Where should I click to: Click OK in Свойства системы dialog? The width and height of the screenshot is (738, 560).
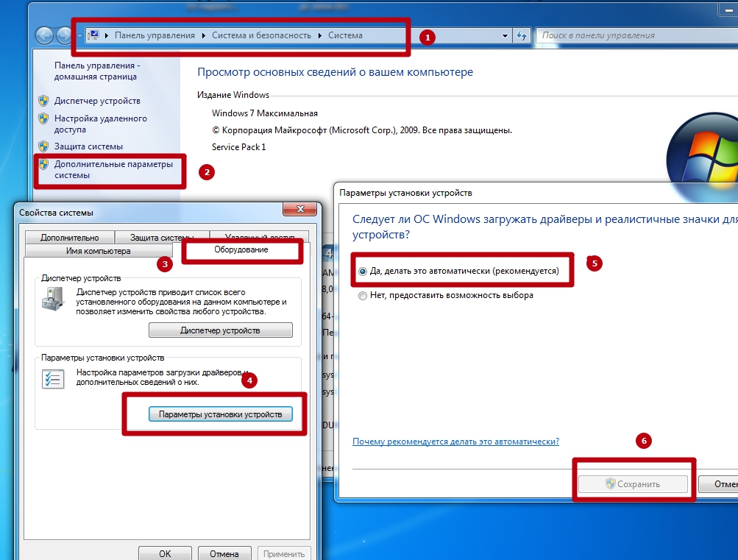point(165,553)
